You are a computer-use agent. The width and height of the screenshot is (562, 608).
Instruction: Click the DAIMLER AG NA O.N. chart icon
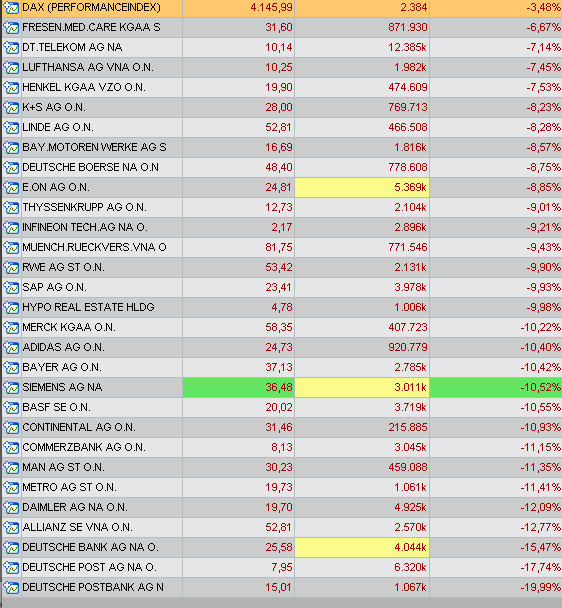tap(12, 508)
